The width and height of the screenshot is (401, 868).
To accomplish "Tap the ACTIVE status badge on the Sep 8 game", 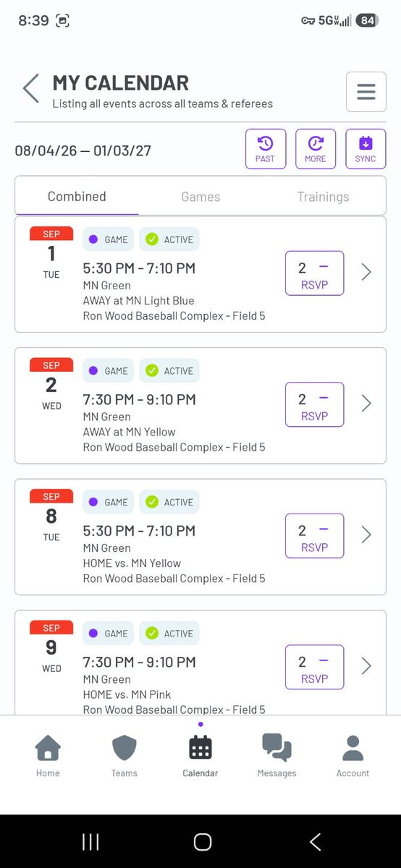I will (x=169, y=502).
